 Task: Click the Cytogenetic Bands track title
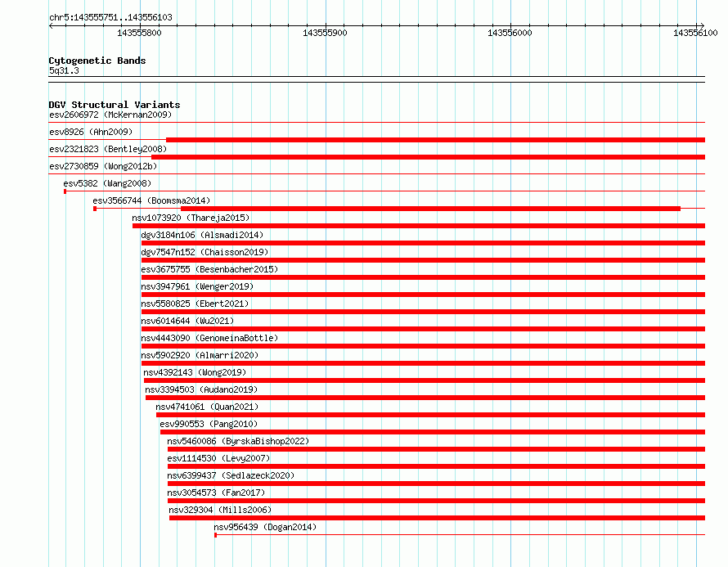(97, 61)
